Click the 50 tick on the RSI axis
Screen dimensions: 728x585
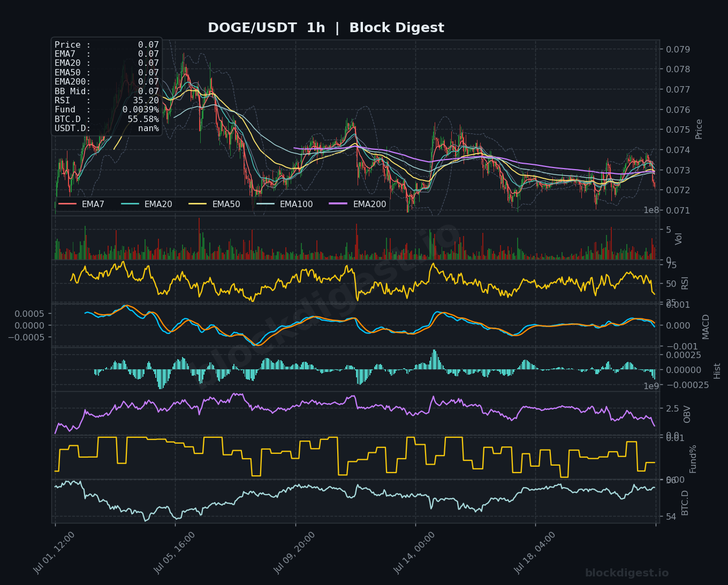tap(671, 284)
